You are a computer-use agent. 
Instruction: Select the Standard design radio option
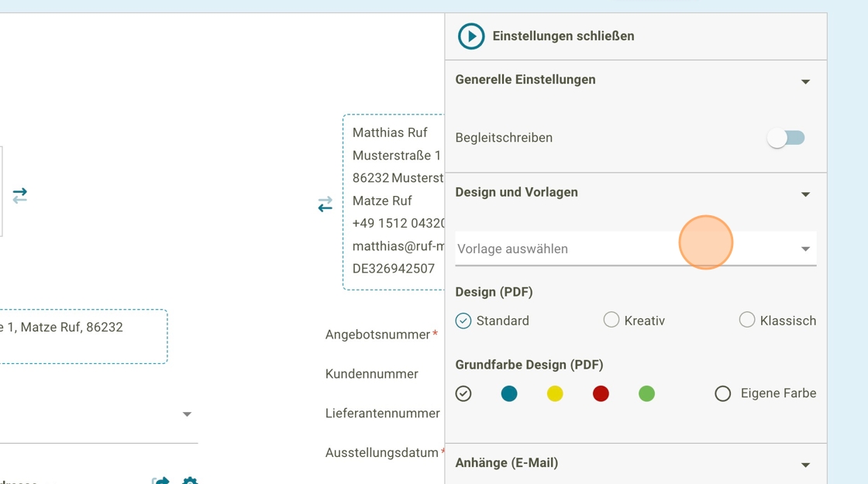click(463, 321)
